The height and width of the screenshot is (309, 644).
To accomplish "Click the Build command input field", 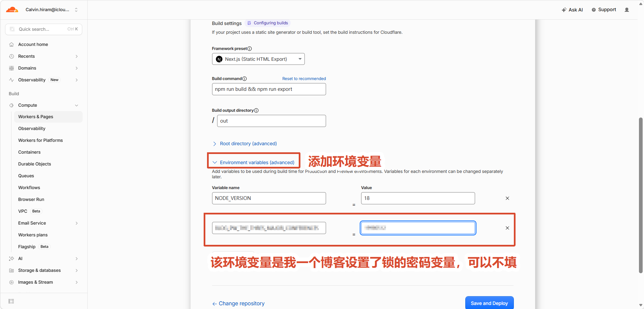I will [269, 89].
